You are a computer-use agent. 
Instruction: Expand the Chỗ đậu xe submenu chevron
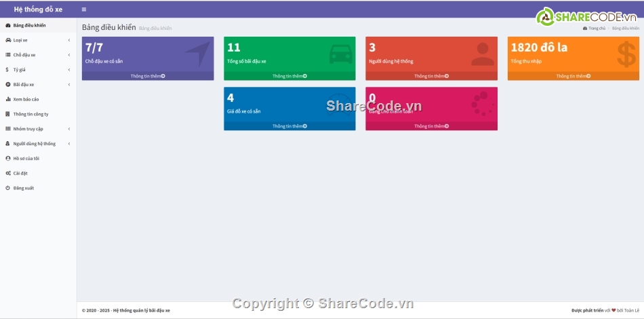tap(69, 55)
